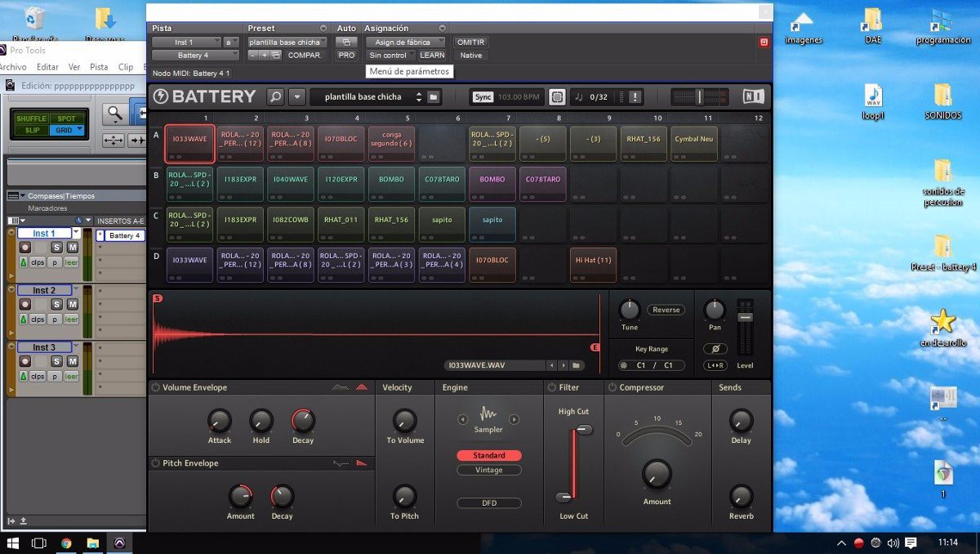Click the Reverse button
The height and width of the screenshot is (554, 980).
(x=666, y=310)
